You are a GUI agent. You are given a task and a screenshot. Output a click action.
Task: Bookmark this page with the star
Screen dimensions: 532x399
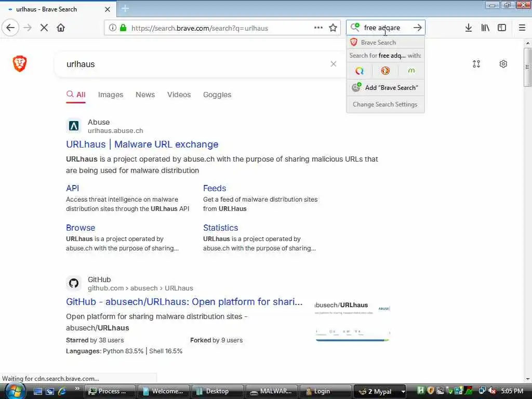[333, 28]
